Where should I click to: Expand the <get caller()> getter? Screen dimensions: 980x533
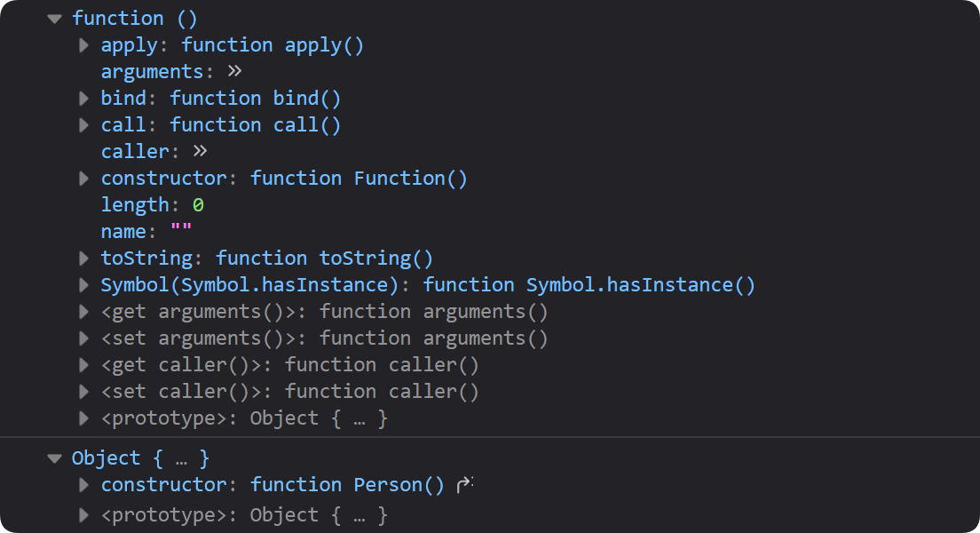[83, 365]
